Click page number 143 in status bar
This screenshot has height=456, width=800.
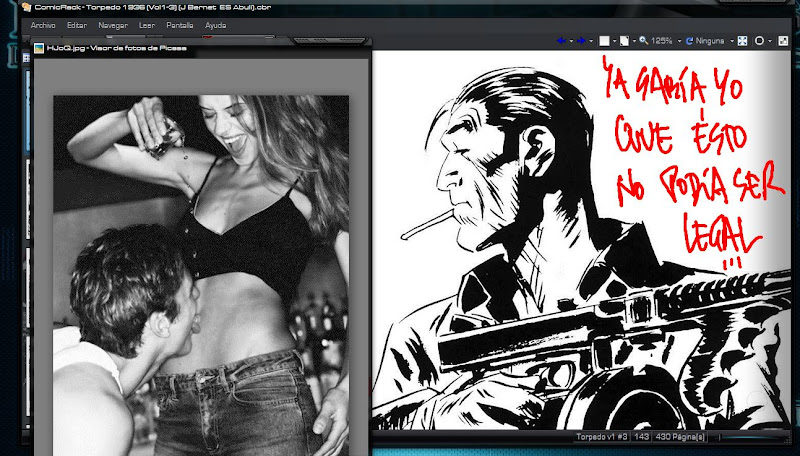pyautogui.click(x=641, y=437)
